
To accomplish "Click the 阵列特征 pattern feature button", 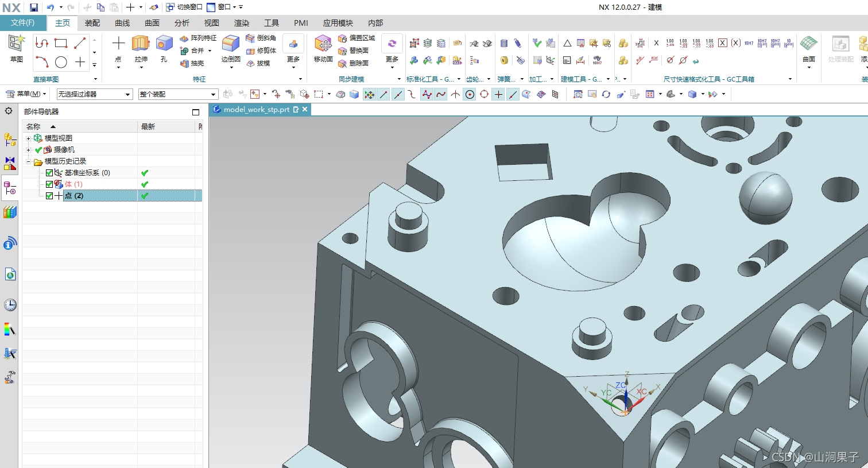I will coord(198,38).
